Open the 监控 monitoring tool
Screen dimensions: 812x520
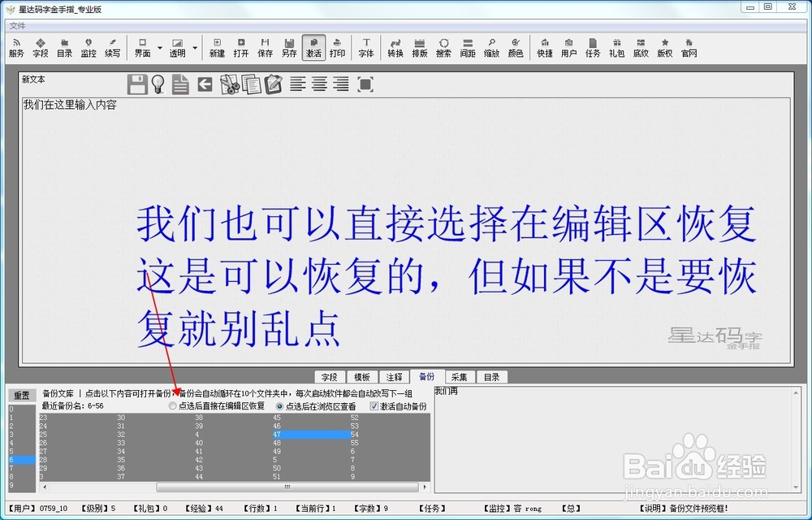(x=89, y=48)
